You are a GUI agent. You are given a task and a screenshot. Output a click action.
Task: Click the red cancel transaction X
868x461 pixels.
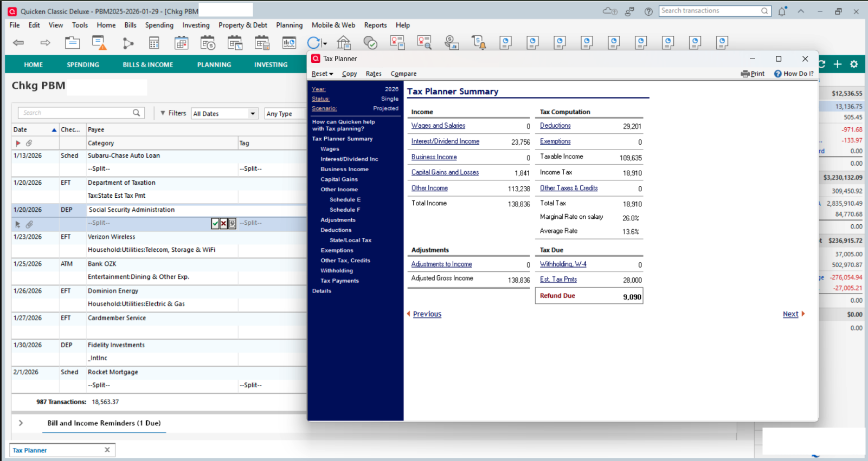[x=223, y=223]
